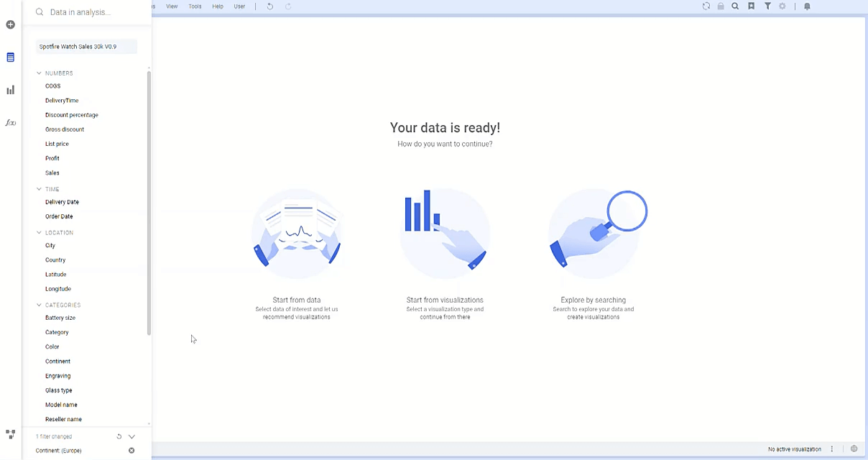The height and width of the screenshot is (460, 868).
Task: Select the Glass type column
Action: coord(59,390)
